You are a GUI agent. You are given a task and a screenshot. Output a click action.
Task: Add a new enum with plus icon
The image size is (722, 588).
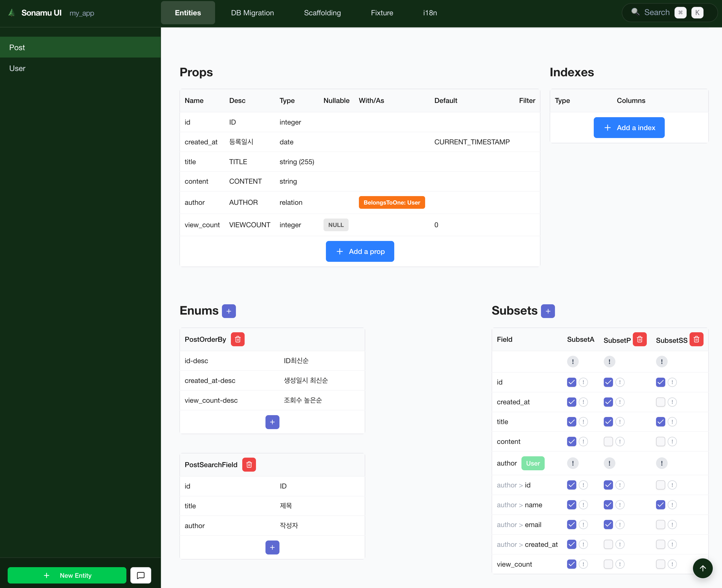pyautogui.click(x=229, y=311)
